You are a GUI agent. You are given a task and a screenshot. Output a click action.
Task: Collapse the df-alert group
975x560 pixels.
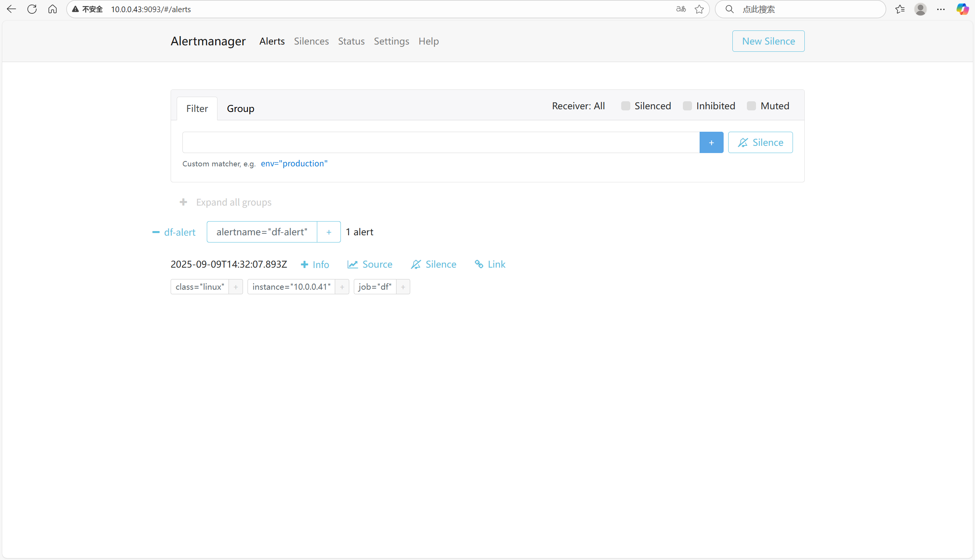156,232
